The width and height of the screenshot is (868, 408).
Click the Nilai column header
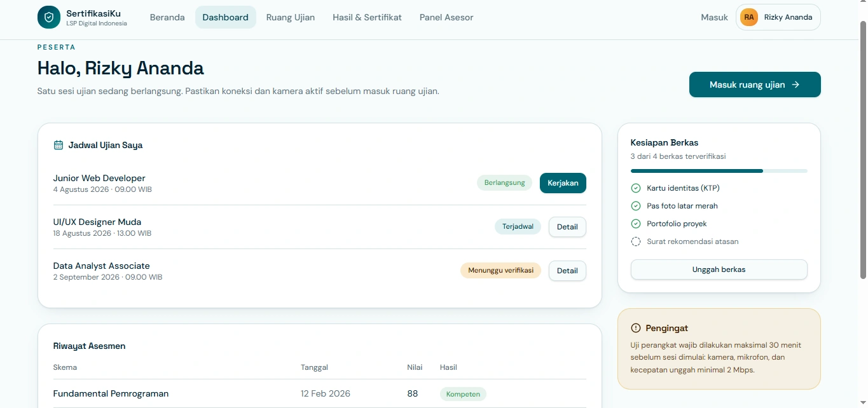coord(415,367)
